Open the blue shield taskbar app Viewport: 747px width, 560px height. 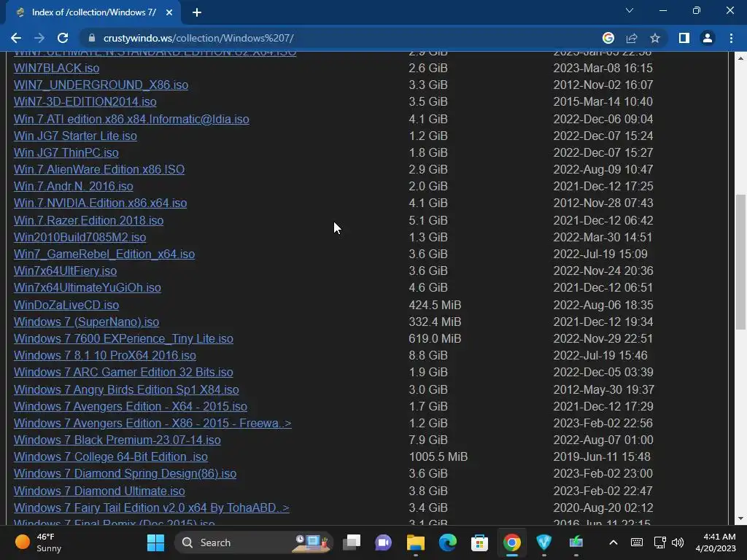coord(543,542)
